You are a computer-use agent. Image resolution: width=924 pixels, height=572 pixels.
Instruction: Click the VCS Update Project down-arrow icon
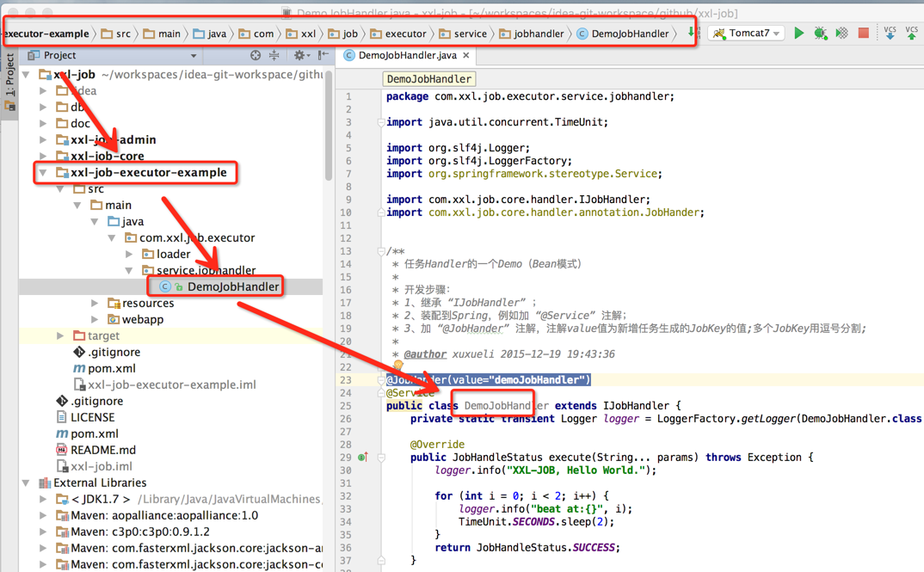point(890,34)
